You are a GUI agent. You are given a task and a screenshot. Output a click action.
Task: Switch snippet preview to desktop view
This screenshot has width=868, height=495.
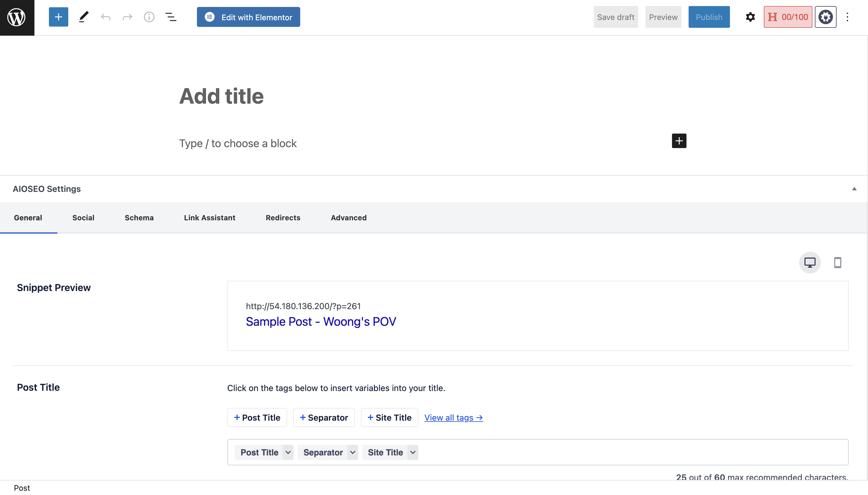[810, 262]
